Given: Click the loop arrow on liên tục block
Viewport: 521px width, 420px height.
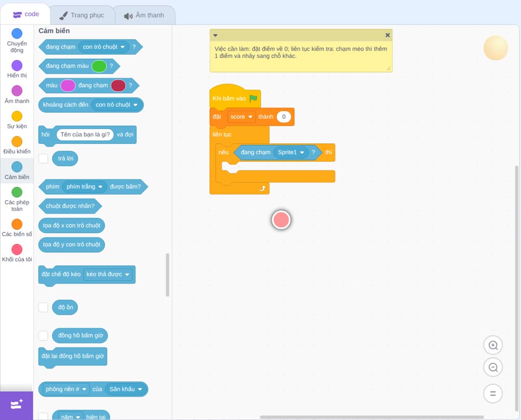Looking at the screenshot, I should (x=263, y=189).
